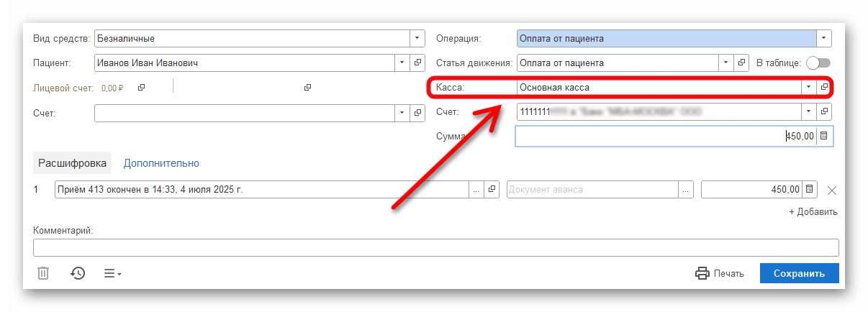868x312 pixels.
Task: Click the + Добавить link
Action: pos(813,212)
